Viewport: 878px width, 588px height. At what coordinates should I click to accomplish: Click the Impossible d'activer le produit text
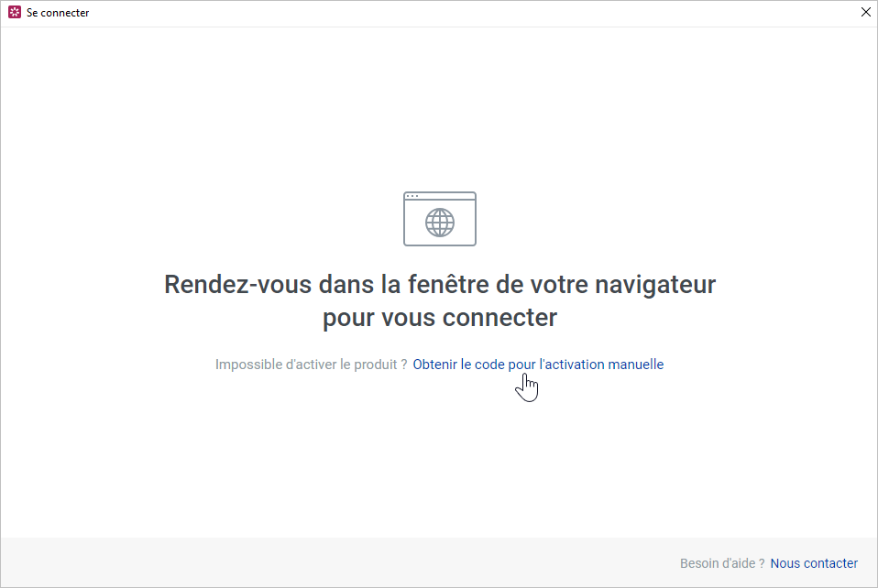pyautogui.click(x=311, y=365)
